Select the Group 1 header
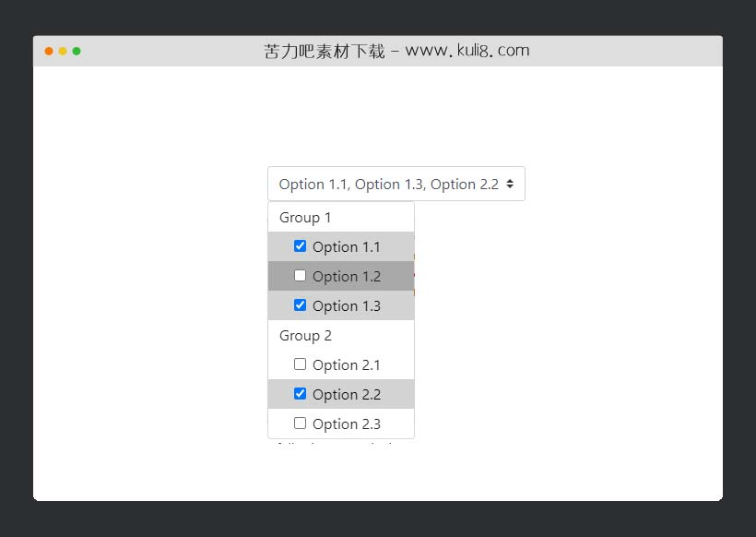This screenshot has height=537, width=756. tap(305, 218)
